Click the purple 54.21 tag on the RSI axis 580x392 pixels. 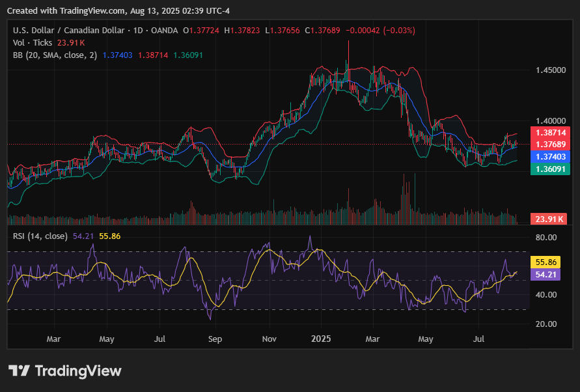click(545, 275)
